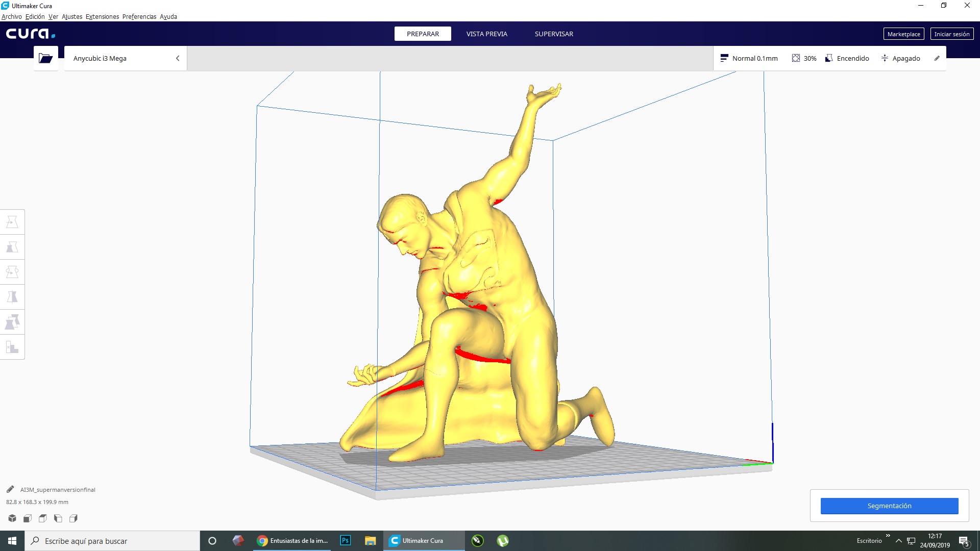Image resolution: width=980 pixels, height=551 pixels.
Task: Select the Scale tool
Action: (x=12, y=247)
